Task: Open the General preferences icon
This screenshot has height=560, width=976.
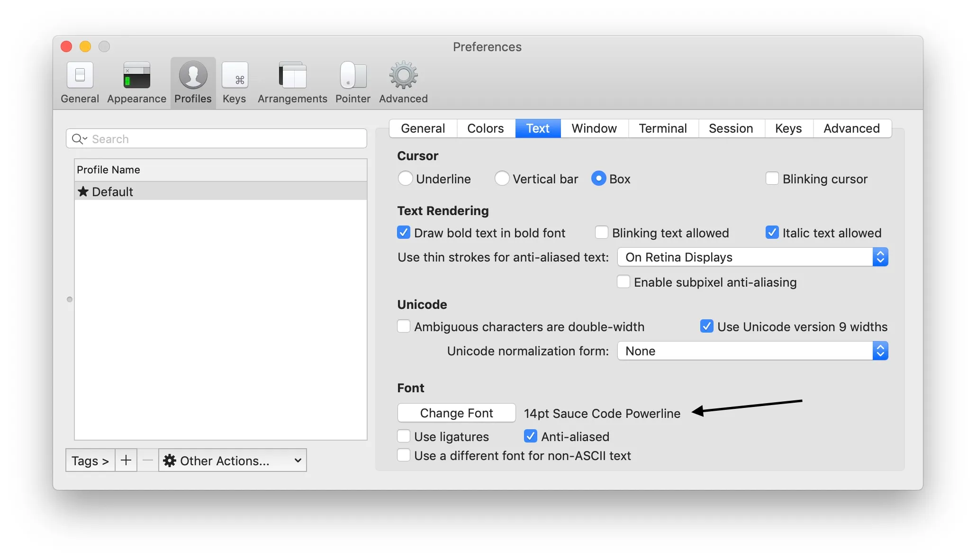Action: tap(80, 81)
